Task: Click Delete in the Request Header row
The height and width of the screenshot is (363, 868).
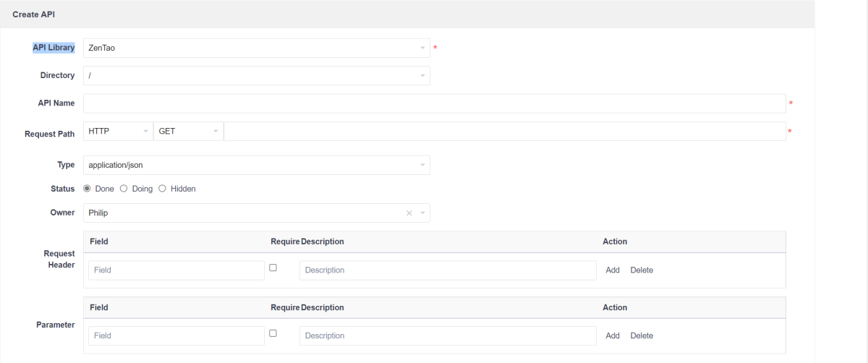Action: 642,270
